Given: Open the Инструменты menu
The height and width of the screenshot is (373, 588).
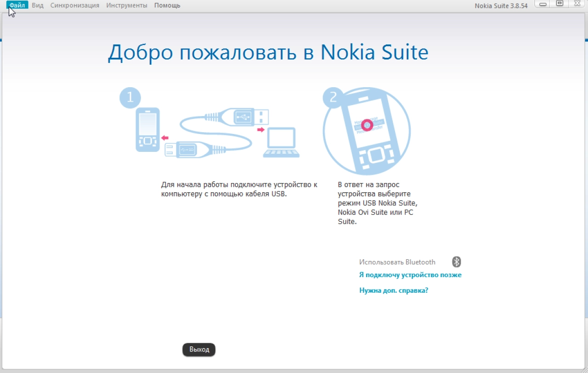Looking at the screenshot, I should [127, 5].
